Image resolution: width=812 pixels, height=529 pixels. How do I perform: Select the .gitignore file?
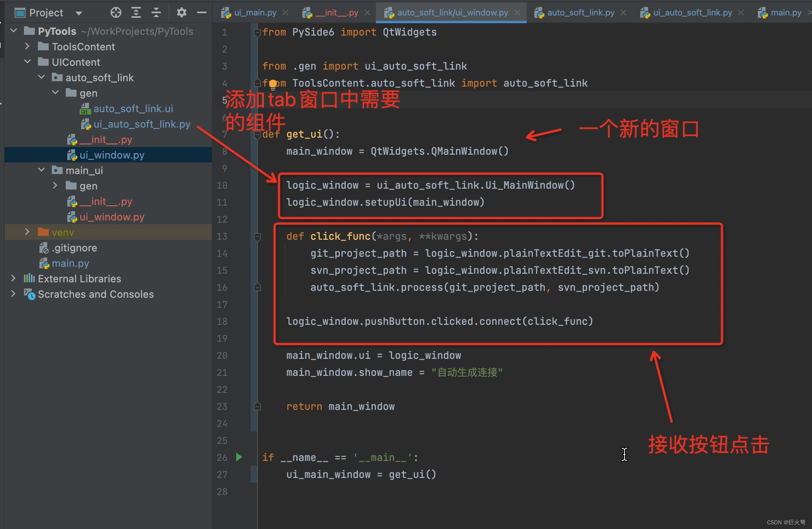(74, 248)
